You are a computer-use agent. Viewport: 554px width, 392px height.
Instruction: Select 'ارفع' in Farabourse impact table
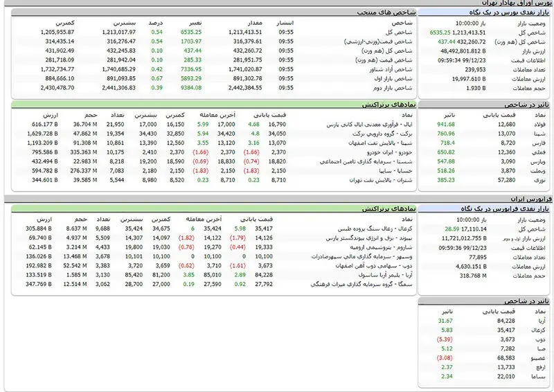[x=541, y=367]
